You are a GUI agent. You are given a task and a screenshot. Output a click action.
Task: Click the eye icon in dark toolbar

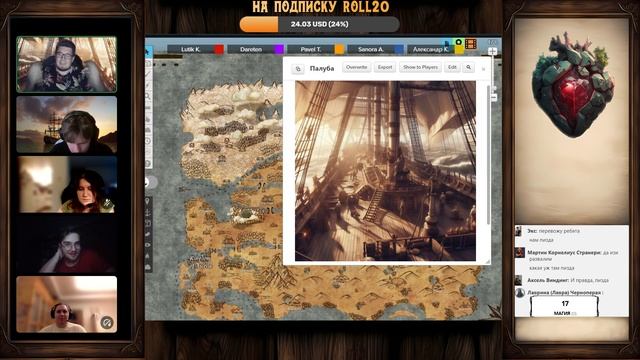[x=148, y=245]
